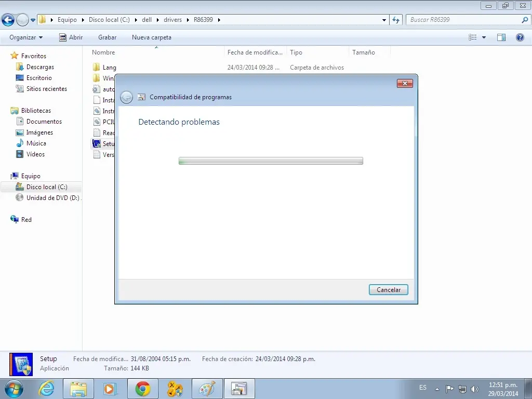This screenshot has height=399, width=532.
Task: Click the Windows Explorer taskbar icon
Action: (78, 389)
